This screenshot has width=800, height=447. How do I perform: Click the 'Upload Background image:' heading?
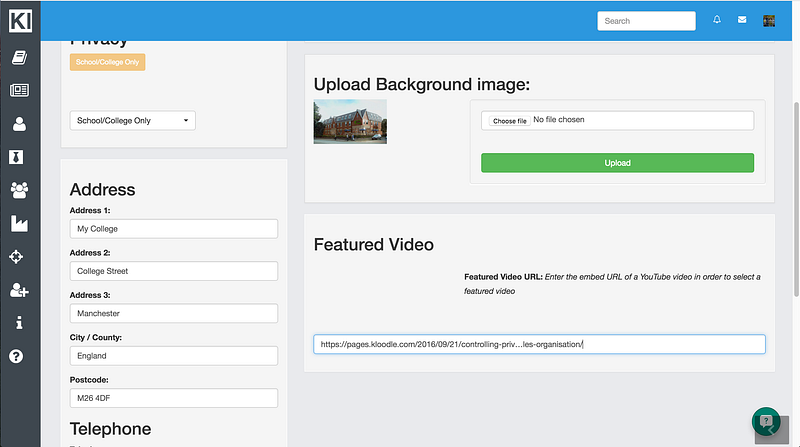pos(421,84)
